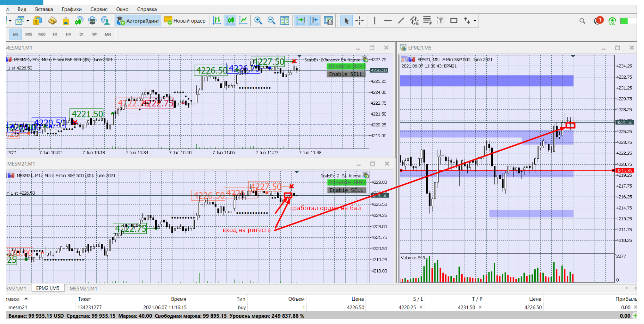Viewport: 644px width, 324px height.
Task: Switch chart to line chart mode
Action: coord(243,21)
